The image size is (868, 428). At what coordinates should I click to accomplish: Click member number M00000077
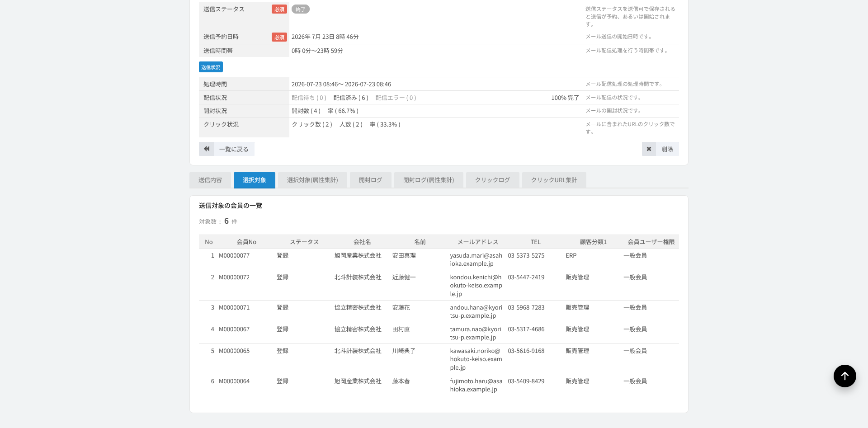click(x=234, y=255)
